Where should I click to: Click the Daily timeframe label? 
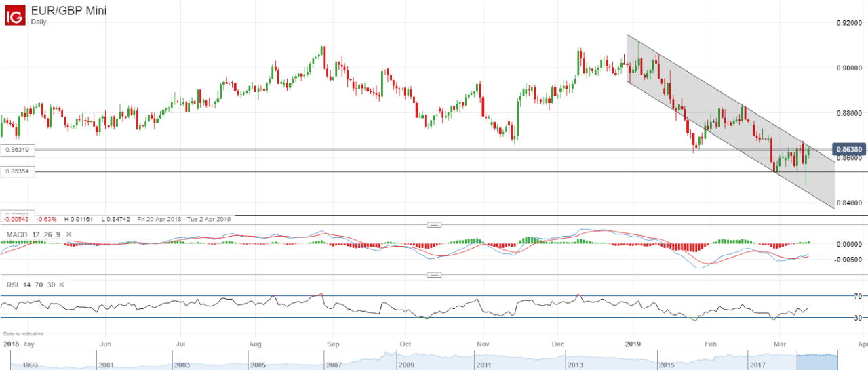38,22
